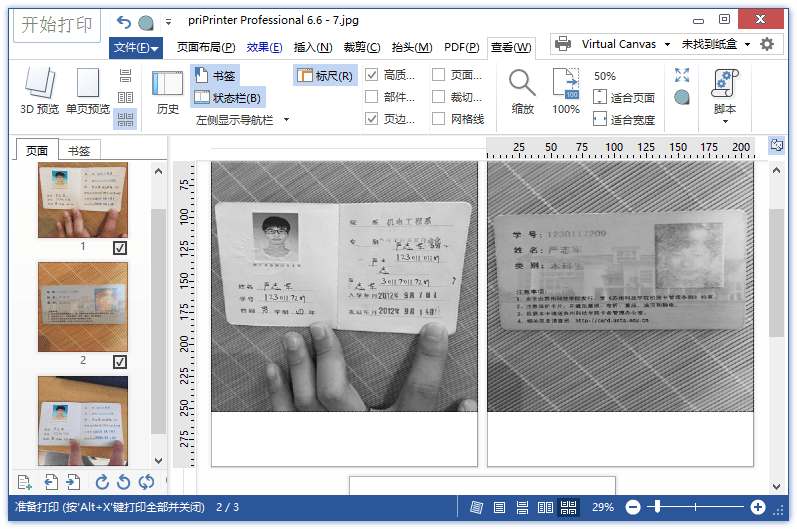Image resolution: width=797 pixels, height=529 pixels.
Task: Click the 缩放 magnifier tool
Action: tap(522, 91)
